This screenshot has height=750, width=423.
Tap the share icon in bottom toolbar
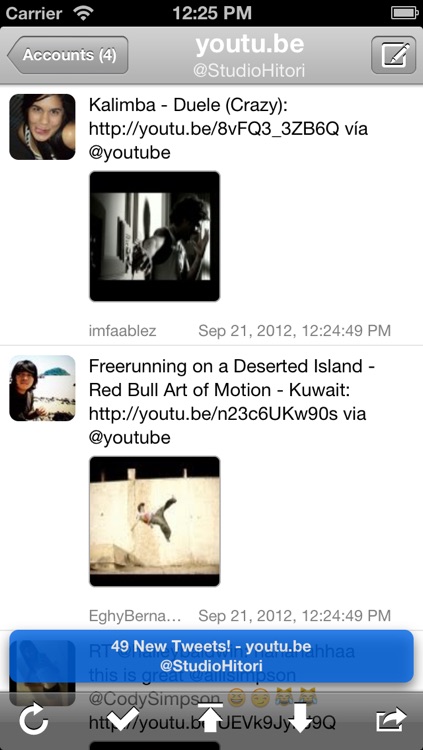pyautogui.click(x=391, y=719)
